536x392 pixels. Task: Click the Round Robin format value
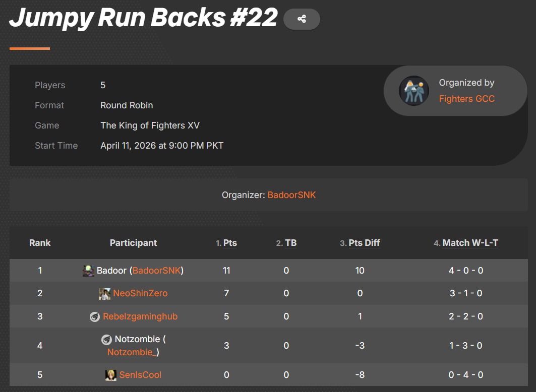click(x=127, y=105)
